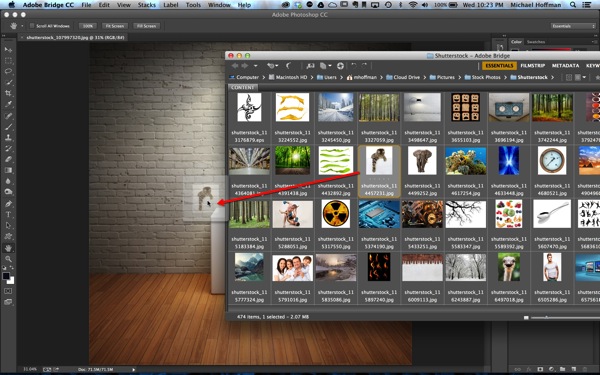
Task: Switch to the Color panel tab
Action: (516, 42)
